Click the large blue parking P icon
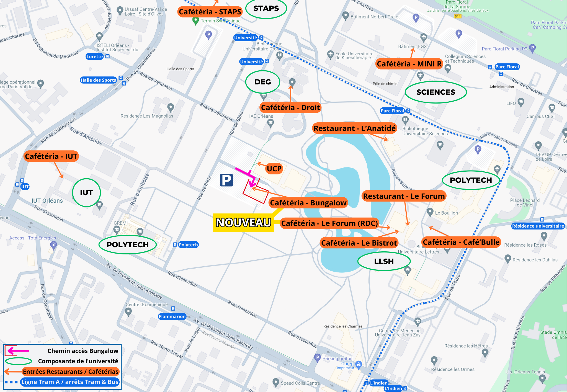567x392 pixels. pos(226,180)
